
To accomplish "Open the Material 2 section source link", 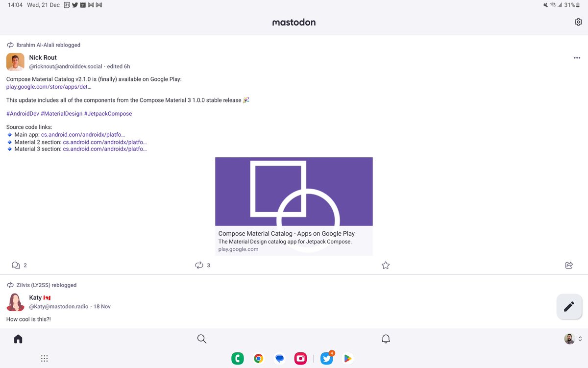I will coord(105,142).
